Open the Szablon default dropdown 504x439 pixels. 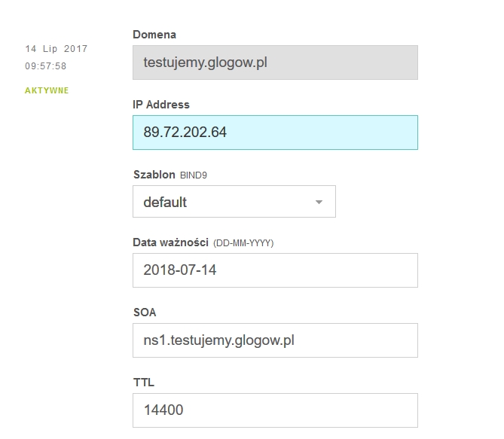[234, 202]
